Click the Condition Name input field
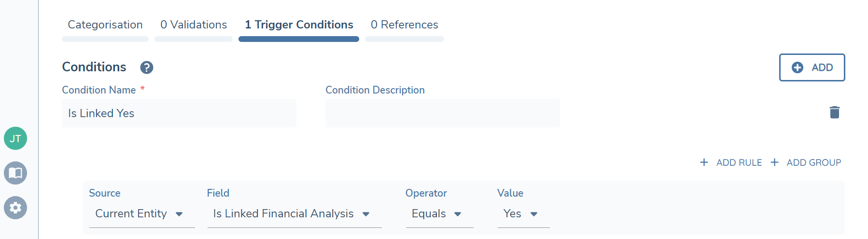The image size is (868, 239). 179,113
